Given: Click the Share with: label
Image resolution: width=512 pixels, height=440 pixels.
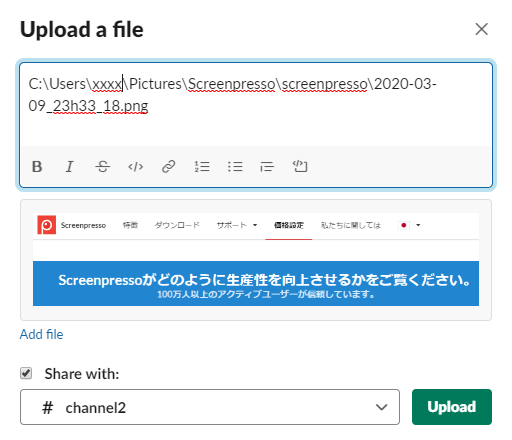Looking at the screenshot, I should point(82,374).
